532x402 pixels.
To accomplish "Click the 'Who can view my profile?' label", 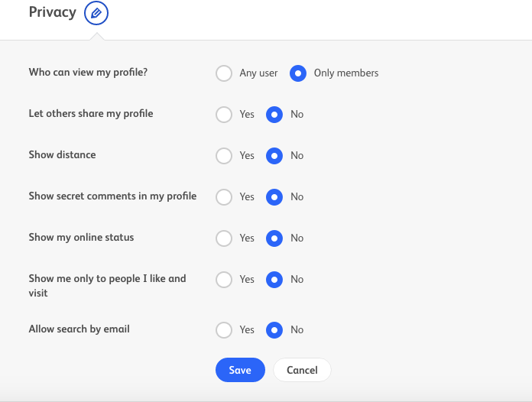I will click(88, 73).
